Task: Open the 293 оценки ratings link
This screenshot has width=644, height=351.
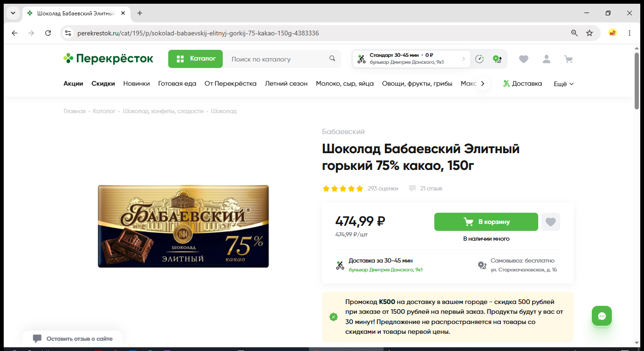Action: (x=383, y=189)
